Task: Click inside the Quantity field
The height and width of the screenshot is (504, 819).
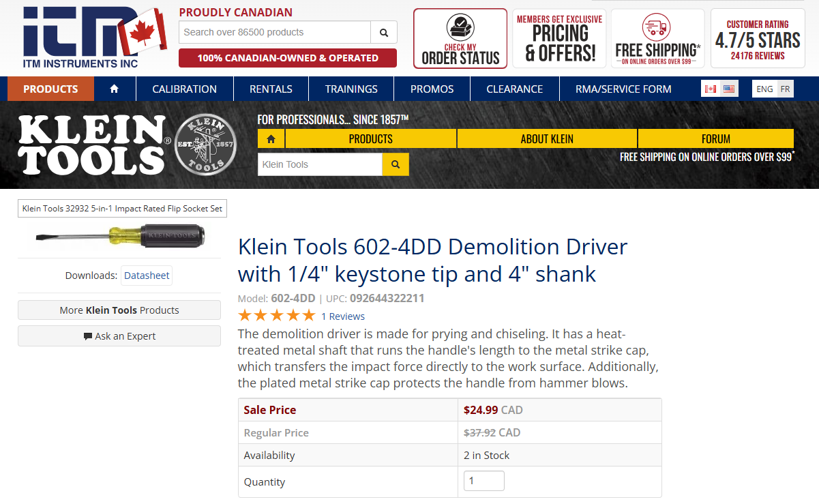Action: (x=483, y=480)
